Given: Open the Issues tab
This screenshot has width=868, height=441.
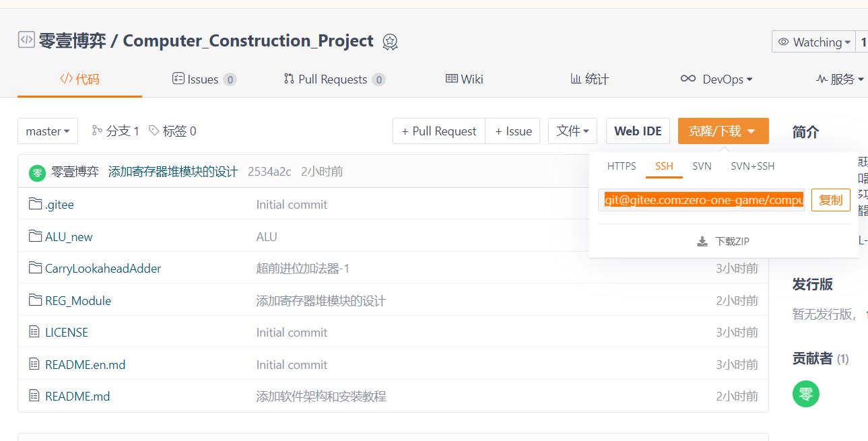Looking at the screenshot, I should [x=204, y=79].
